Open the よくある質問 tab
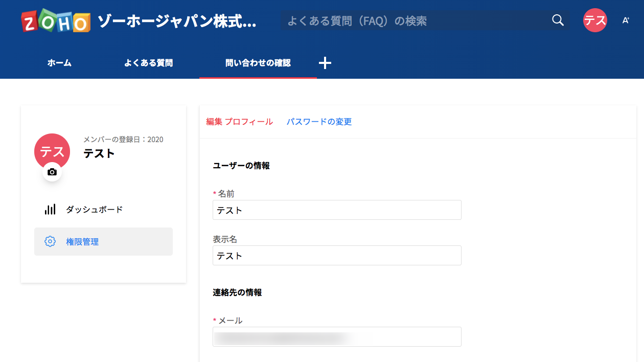This screenshot has height=362, width=644. [148, 63]
